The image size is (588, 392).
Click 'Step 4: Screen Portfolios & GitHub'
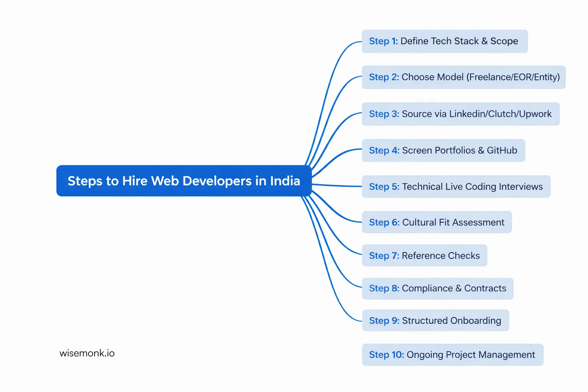click(x=443, y=150)
